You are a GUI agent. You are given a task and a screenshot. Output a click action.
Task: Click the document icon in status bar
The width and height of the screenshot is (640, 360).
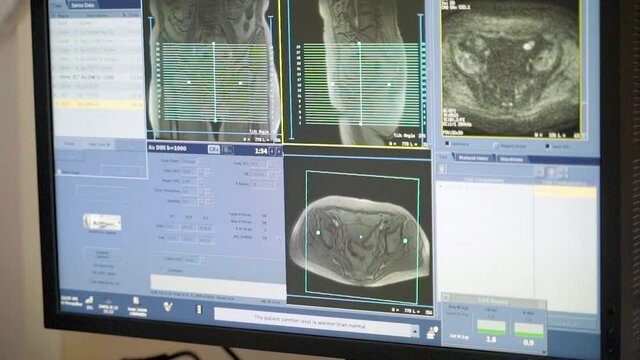point(136,301)
